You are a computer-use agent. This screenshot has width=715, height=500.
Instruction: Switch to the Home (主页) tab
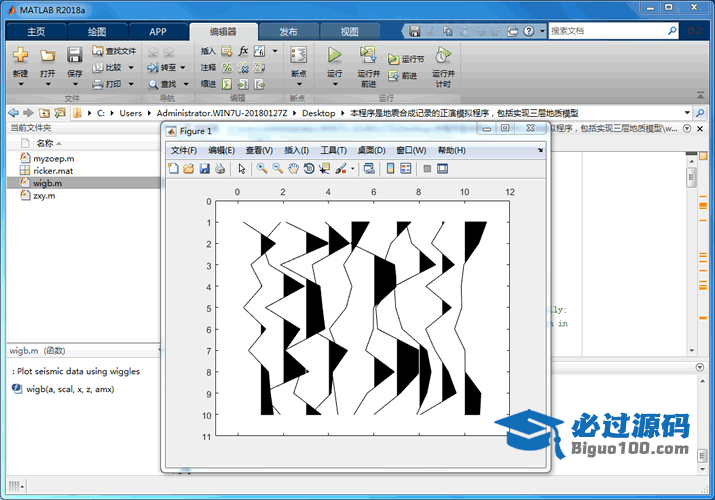(36, 31)
